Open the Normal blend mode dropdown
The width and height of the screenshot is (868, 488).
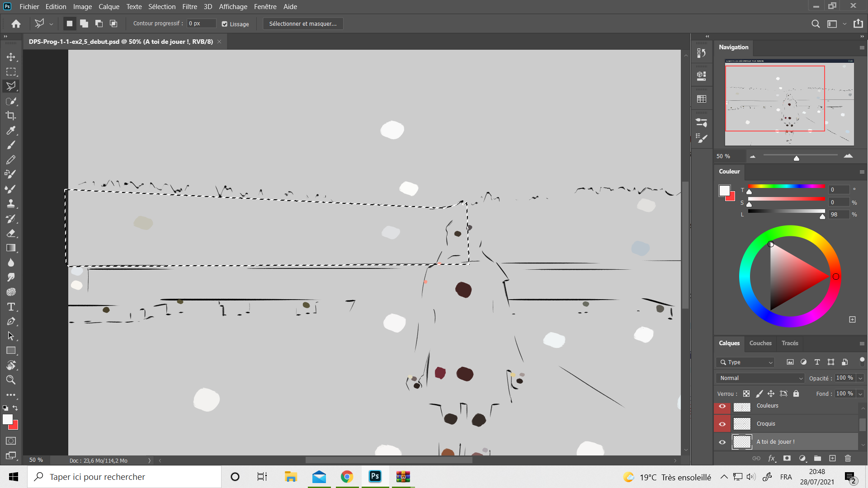(761, 378)
